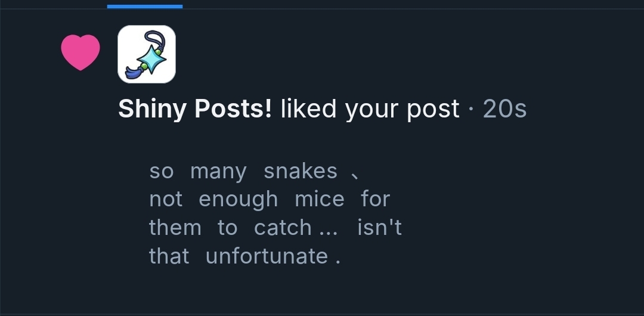The image size is (644, 316).
Task: Click the pink heart like icon
Action: [80, 52]
